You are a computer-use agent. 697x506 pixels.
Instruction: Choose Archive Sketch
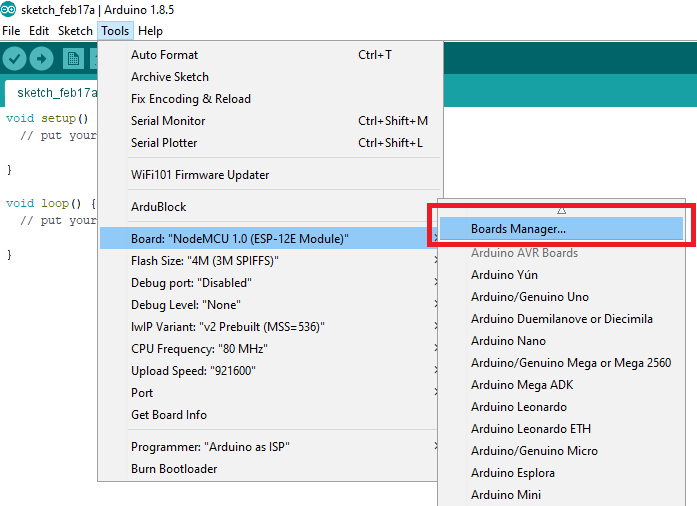coord(271,77)
